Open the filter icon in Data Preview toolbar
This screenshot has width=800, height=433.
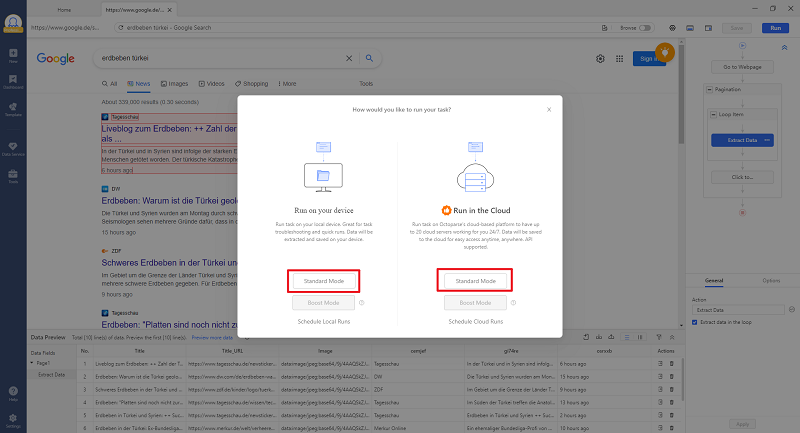tap(659, 337)
